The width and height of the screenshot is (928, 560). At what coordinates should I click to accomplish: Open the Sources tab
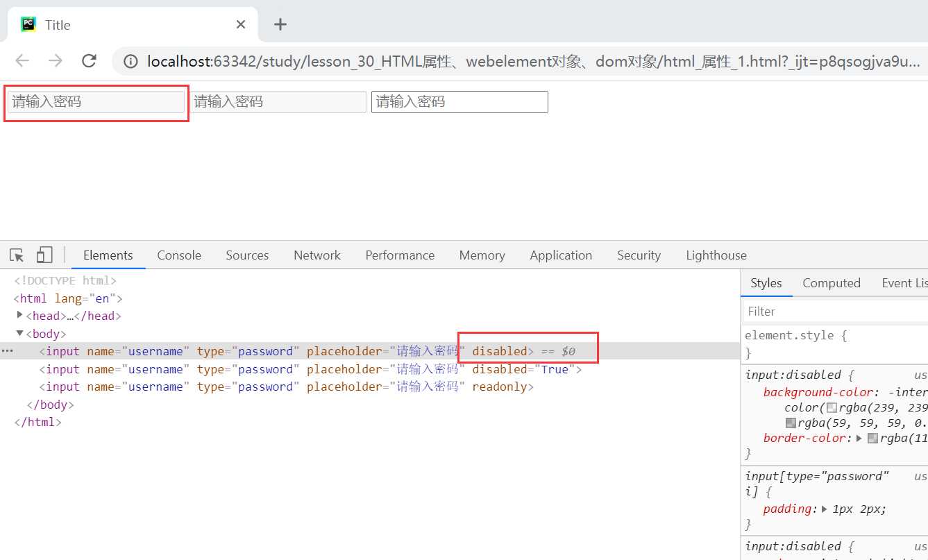[247, 255]
